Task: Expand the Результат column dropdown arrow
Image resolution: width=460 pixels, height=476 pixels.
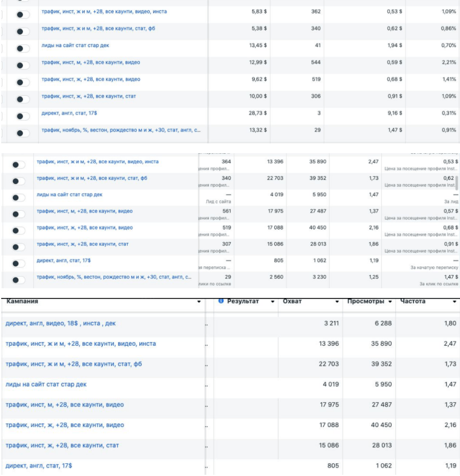Action: (x=272, y=302)
